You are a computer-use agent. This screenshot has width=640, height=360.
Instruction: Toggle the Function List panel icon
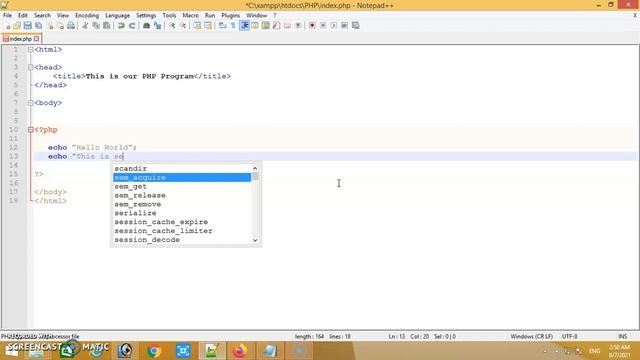point(276,25)
